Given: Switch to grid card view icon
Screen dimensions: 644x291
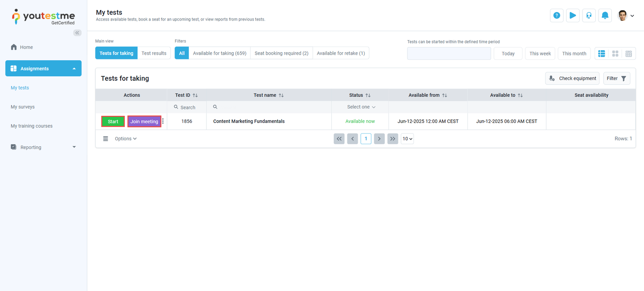Looking at the screenshot, I should (x=615, y=53).
